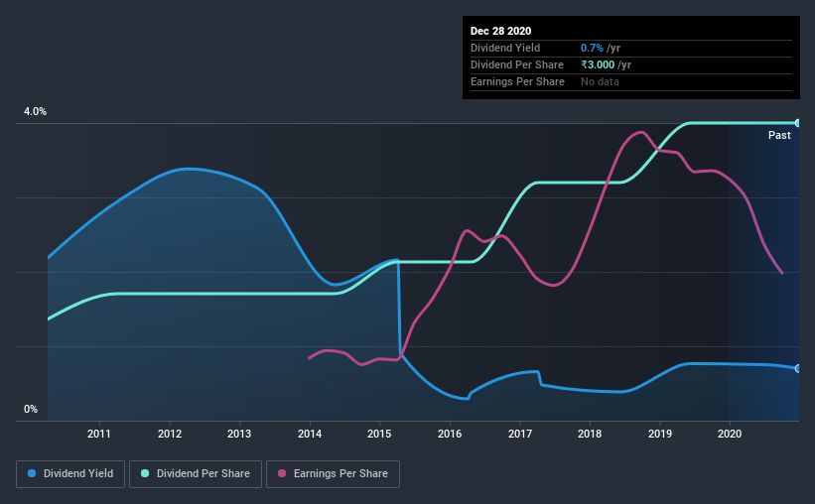Click the teal dot in Dividend Per Share legend
The image size is (815, 504).
click(x=145, y=473)
